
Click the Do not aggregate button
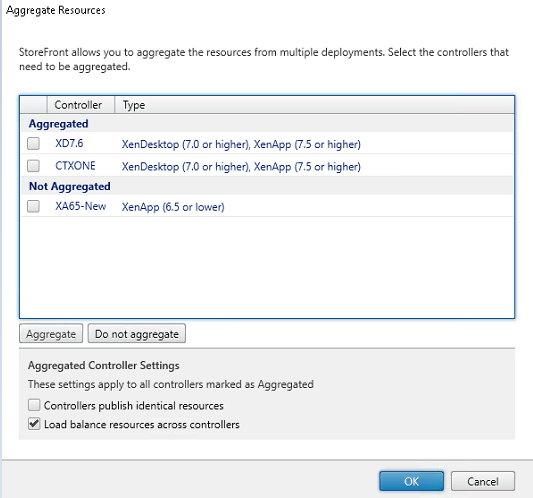[137, 333]
